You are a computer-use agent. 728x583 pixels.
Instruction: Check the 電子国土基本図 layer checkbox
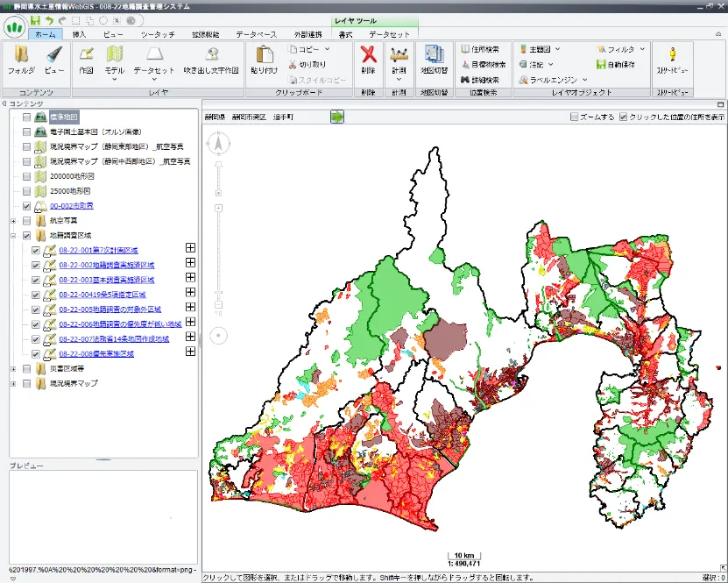point(26,132)
